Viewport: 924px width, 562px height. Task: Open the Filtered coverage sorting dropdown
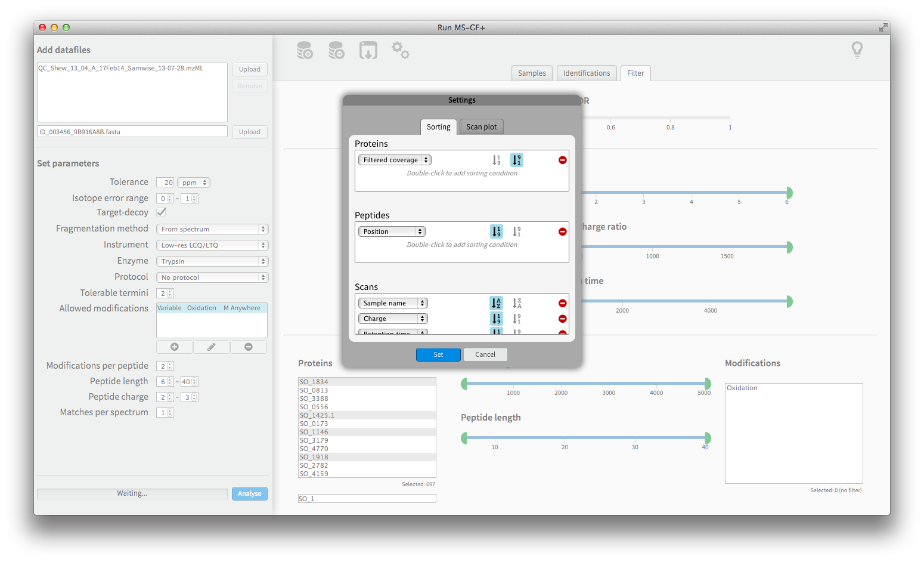coord(395,160)
